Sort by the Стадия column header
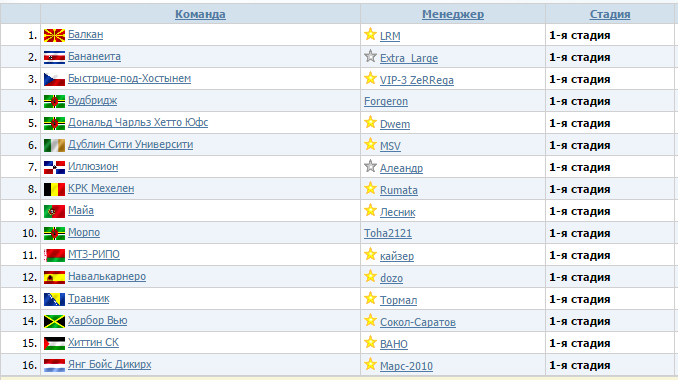Screen dimensions: 678x380 [x=610, y=14]
